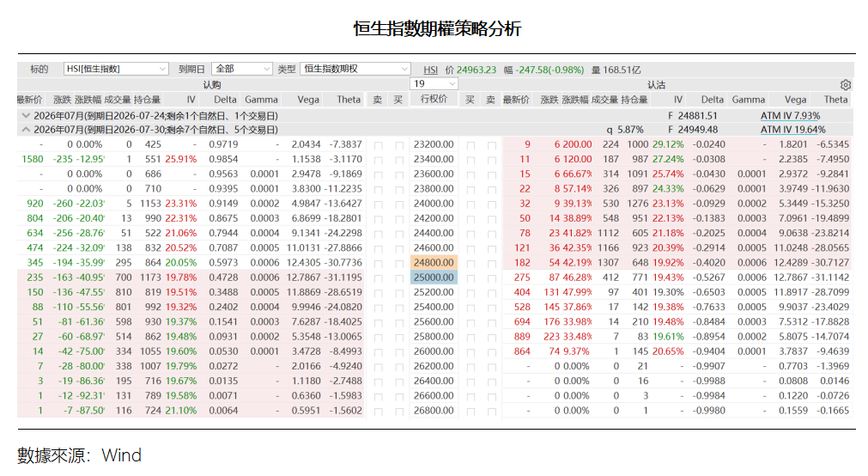Select the 认沽 put section header

(x=657, y=85)
